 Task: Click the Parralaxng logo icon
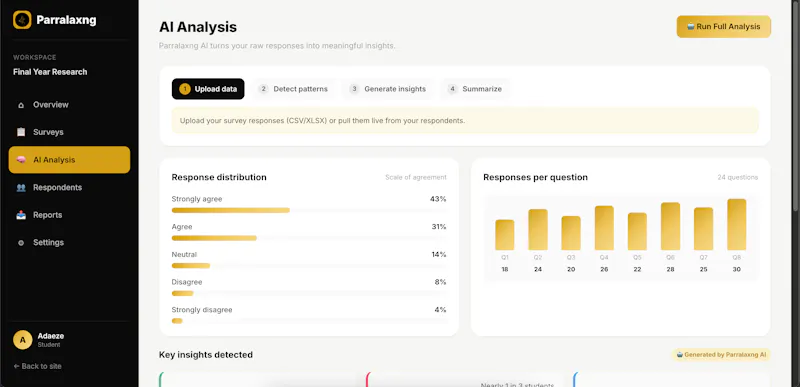(x=22, y=20)
